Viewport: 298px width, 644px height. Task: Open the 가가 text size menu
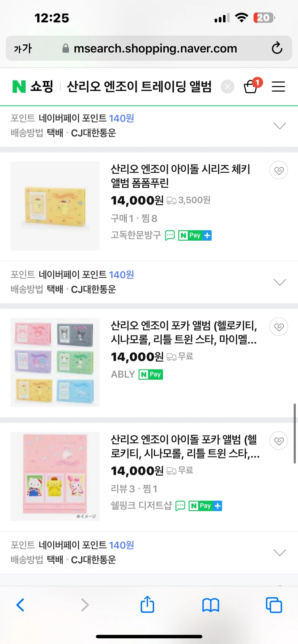tap(23, 48)
